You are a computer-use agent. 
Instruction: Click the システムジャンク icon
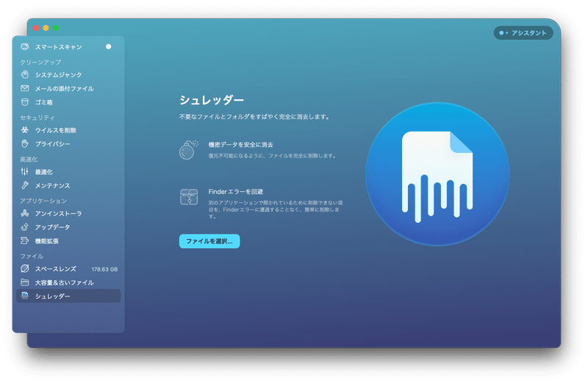pyautogui.click(x=25, y=74)
